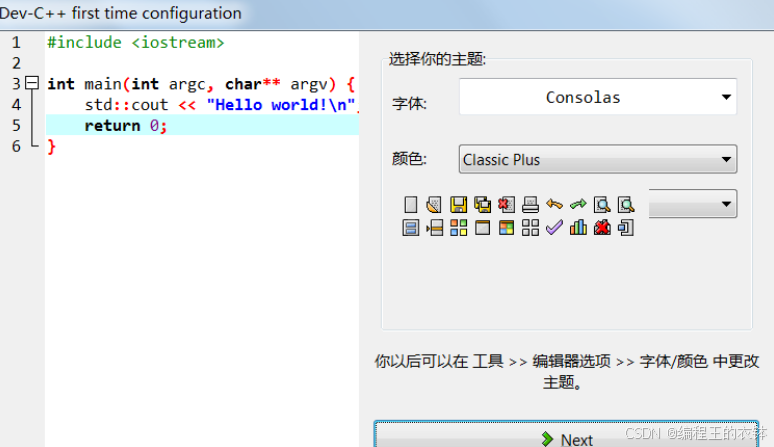Click the Close file red-X page icon
This screenshot has width=774, height=447.
click(506, 204)
